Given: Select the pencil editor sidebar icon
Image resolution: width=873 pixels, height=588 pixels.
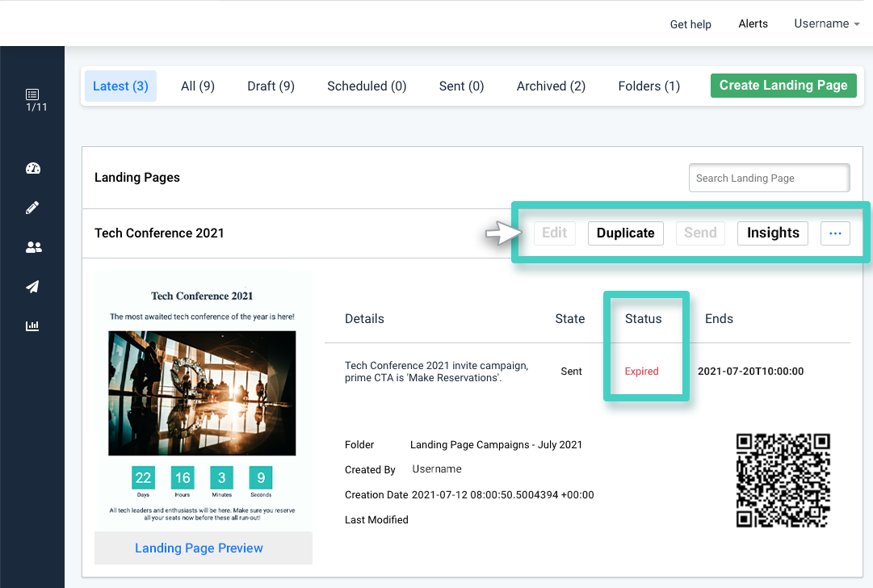Looking at the screenshot, I should (32, 208).
